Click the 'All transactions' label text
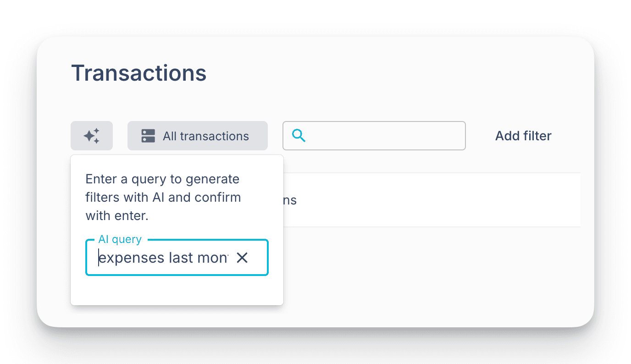 pos(206,136)
